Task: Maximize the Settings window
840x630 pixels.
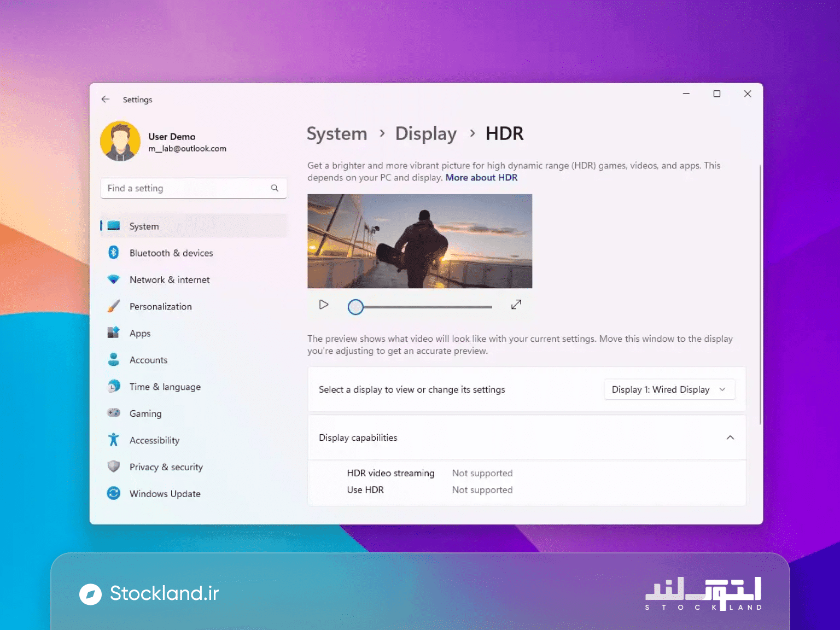Action: tap(717, 94)
